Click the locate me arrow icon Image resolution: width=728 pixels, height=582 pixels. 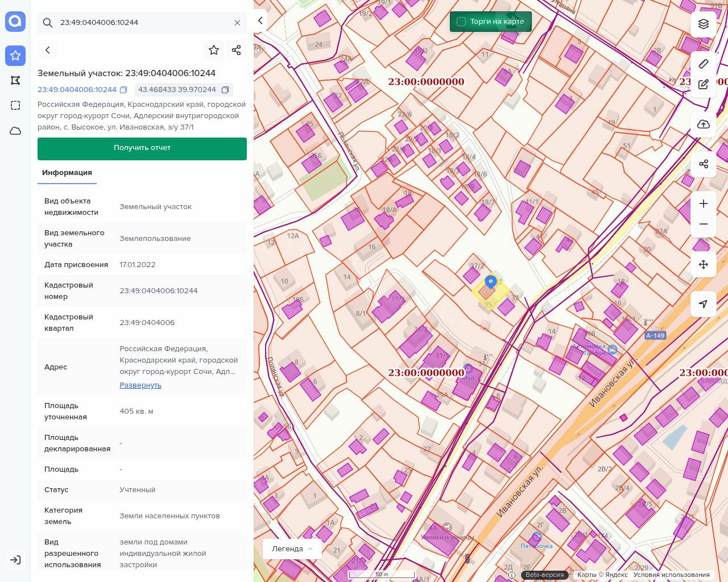point(704,304)
